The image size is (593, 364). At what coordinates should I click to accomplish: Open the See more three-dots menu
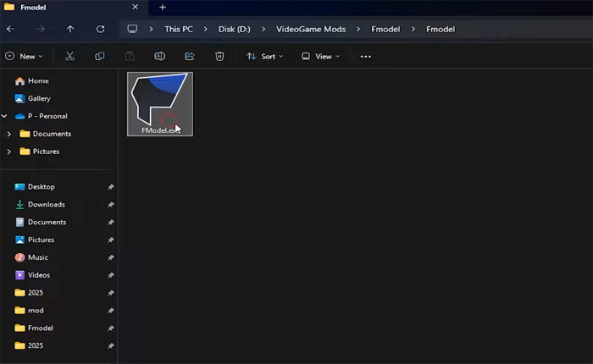point(366,57)
